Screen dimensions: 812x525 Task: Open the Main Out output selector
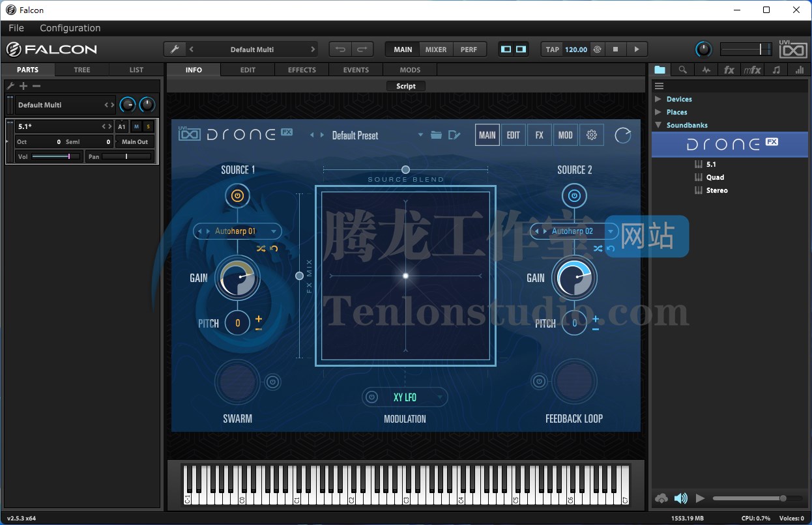135,141
